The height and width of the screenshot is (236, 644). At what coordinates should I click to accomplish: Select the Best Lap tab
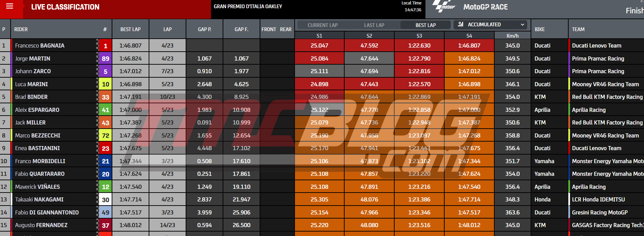pos(425,25)
